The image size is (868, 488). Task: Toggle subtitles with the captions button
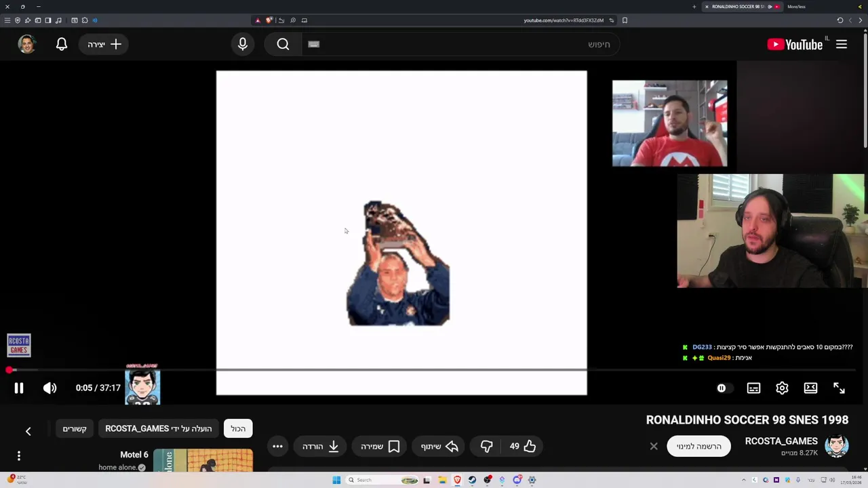[x=753, y=388]
